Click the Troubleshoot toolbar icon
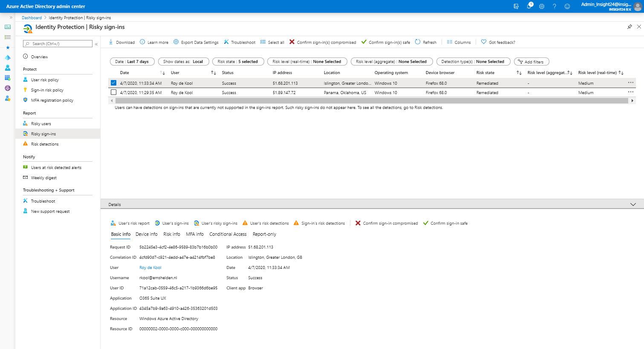 [x=226, y=42]
